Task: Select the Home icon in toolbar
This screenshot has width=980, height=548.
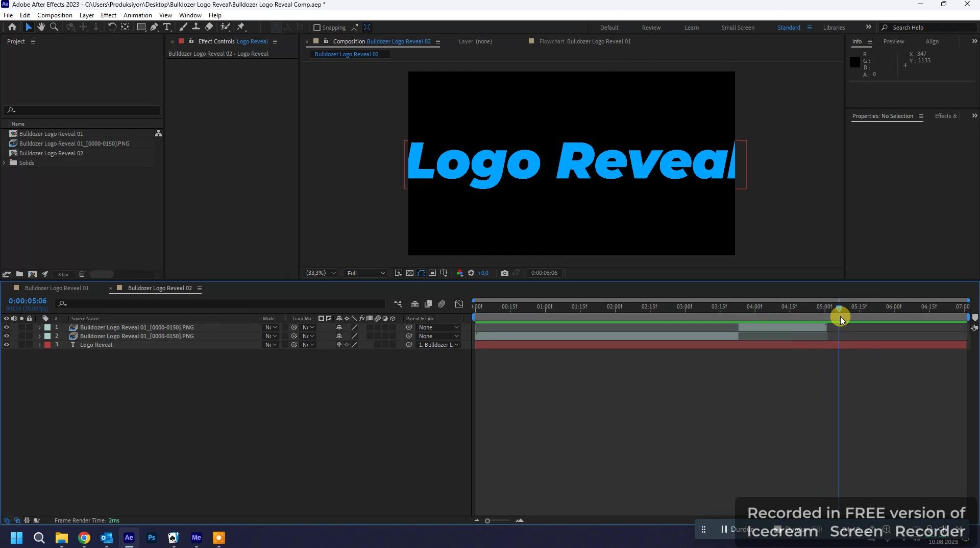Action: [x=12, y=27]
